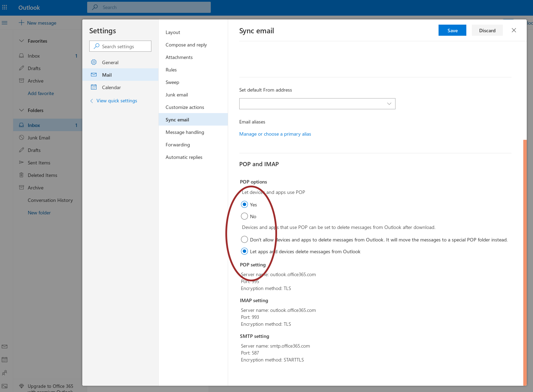
Task: Open the Rules settings page
Action: click(193, 70)
